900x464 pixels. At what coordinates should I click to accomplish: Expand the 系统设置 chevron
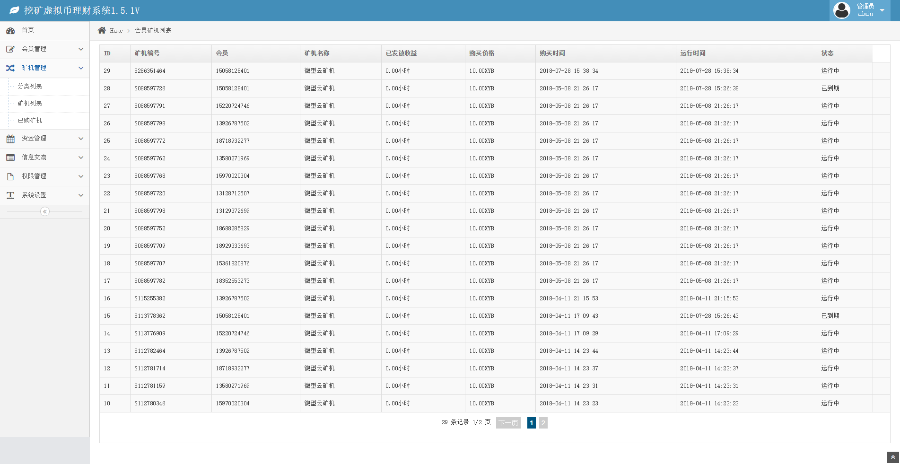(x=81, y=195)
